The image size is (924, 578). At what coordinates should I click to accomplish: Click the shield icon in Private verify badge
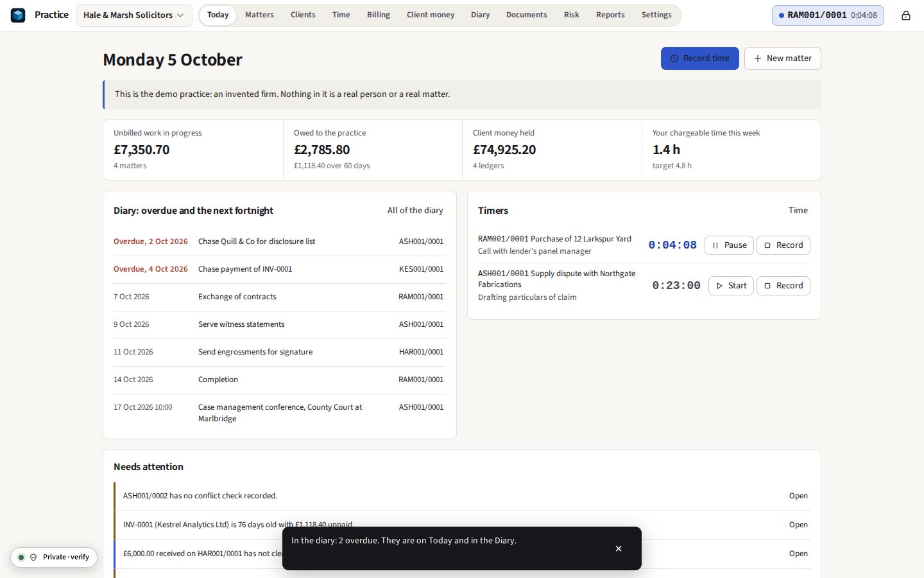(x=33, y=557)
